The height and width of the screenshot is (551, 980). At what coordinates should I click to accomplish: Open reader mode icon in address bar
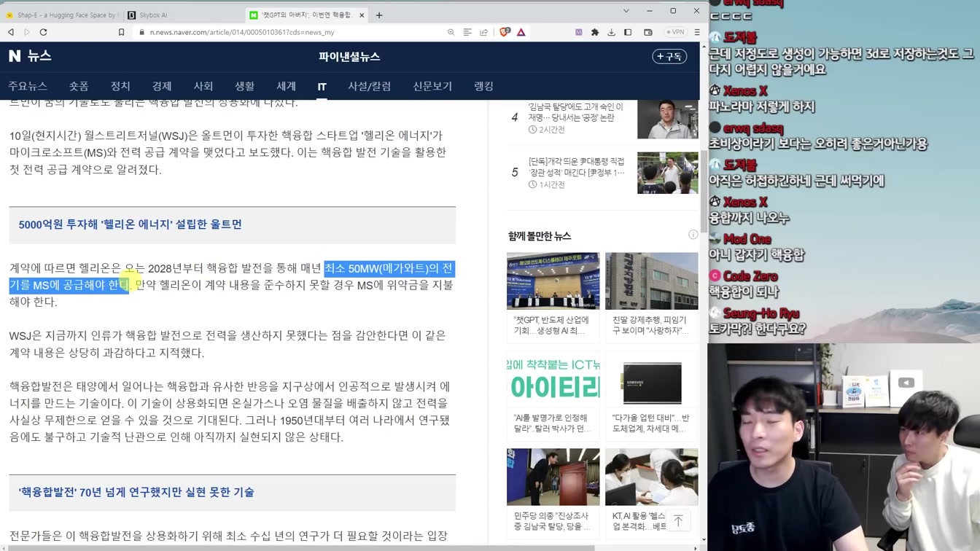click(x=467, y=32)
